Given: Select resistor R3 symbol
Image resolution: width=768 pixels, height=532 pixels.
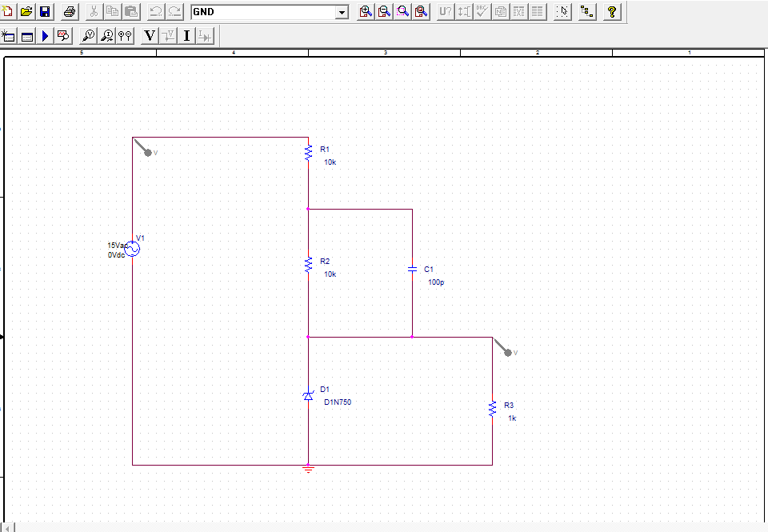Looking at the screenshot, I should click(x=492, y=409).
